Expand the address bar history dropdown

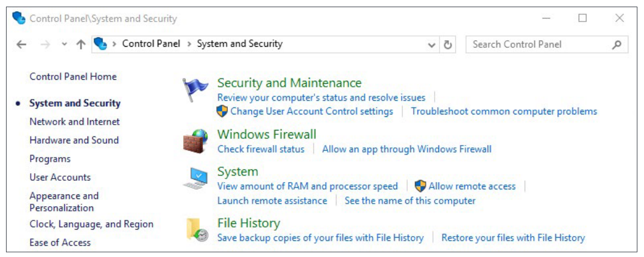pos(432,44)
